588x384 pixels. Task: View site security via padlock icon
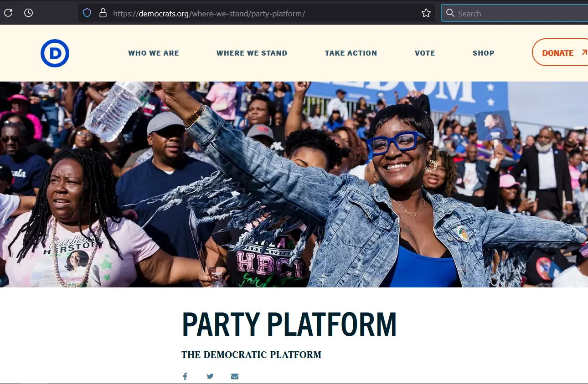click(103, 13)
